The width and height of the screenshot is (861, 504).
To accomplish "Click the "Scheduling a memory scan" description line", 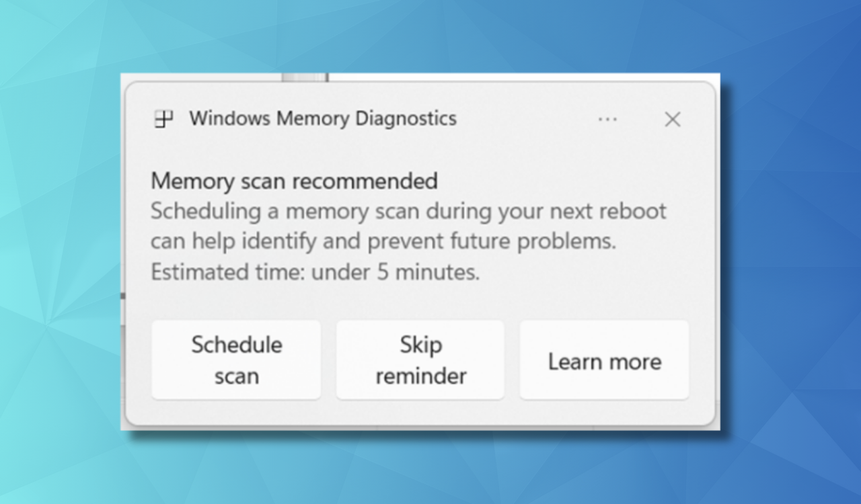I will coord(408,211).
